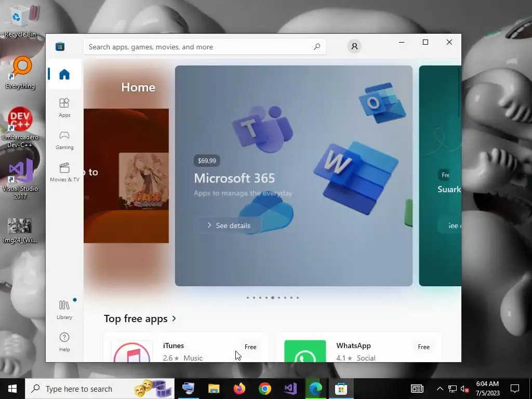Open the Windows Start button
The height and width of the screenshot is (399, 532).
coord(12,389)
